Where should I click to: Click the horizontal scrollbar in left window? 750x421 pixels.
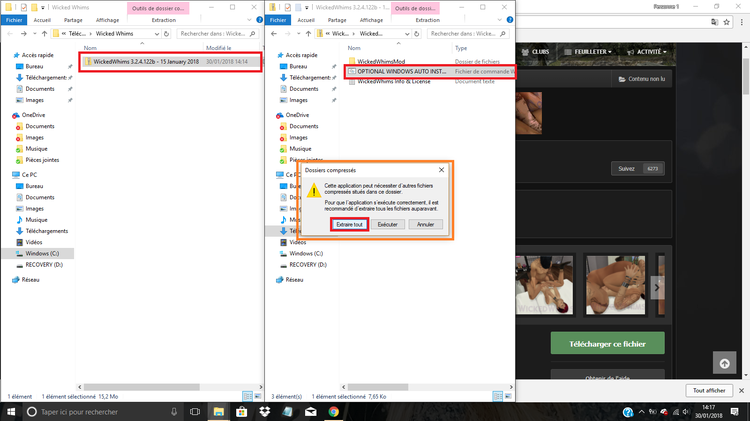pos(141,387)
